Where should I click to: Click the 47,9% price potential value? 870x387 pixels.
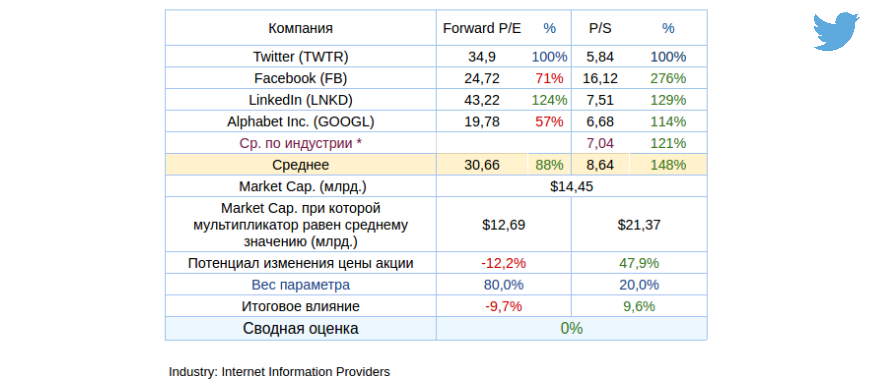[x=639, y=263]
